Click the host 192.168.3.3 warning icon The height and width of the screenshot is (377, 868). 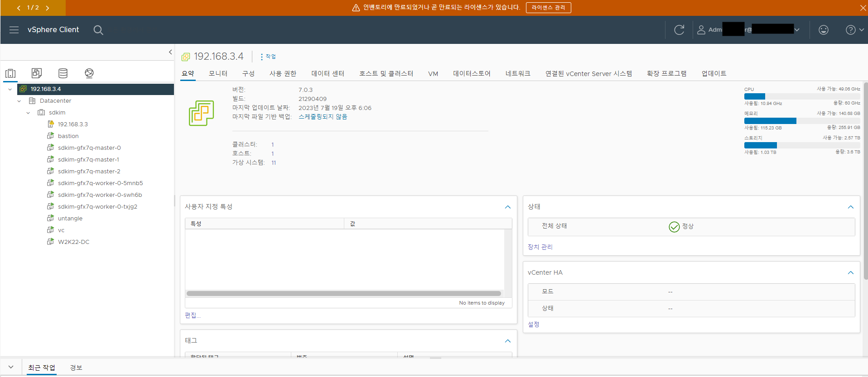click(x=51, y=124)
